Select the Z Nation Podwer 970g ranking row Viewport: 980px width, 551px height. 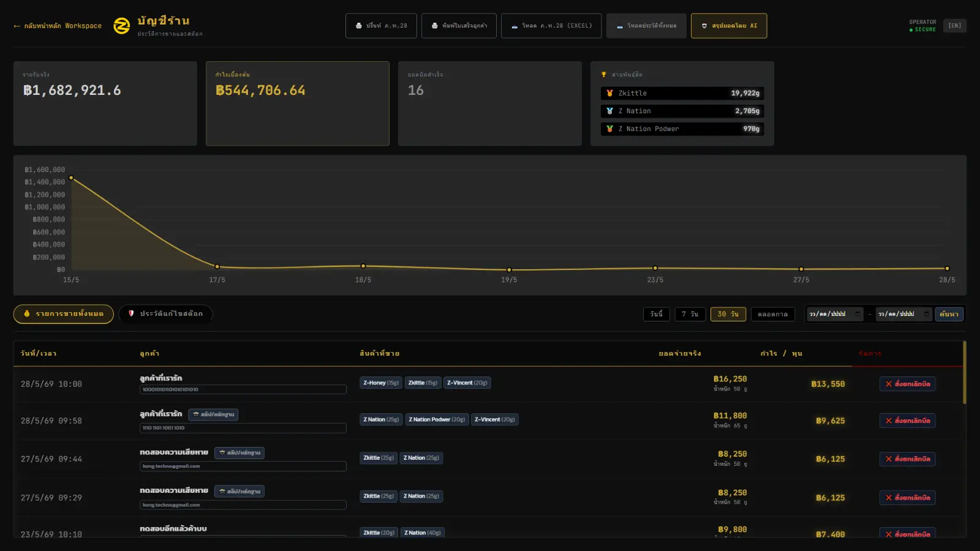[x=682, y=129]
